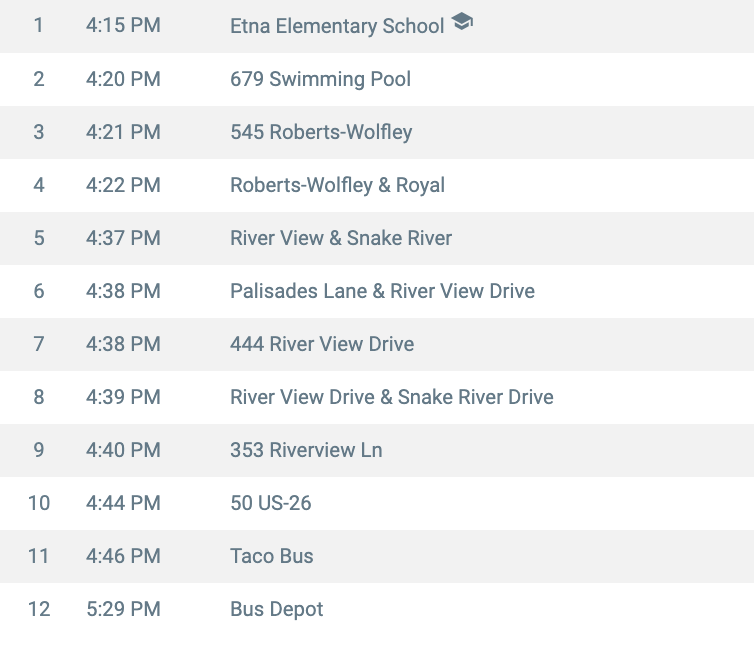This screenshot has height=646, width=754.
Task: Open the Taco Bus stop
Action: click(271, 556)
